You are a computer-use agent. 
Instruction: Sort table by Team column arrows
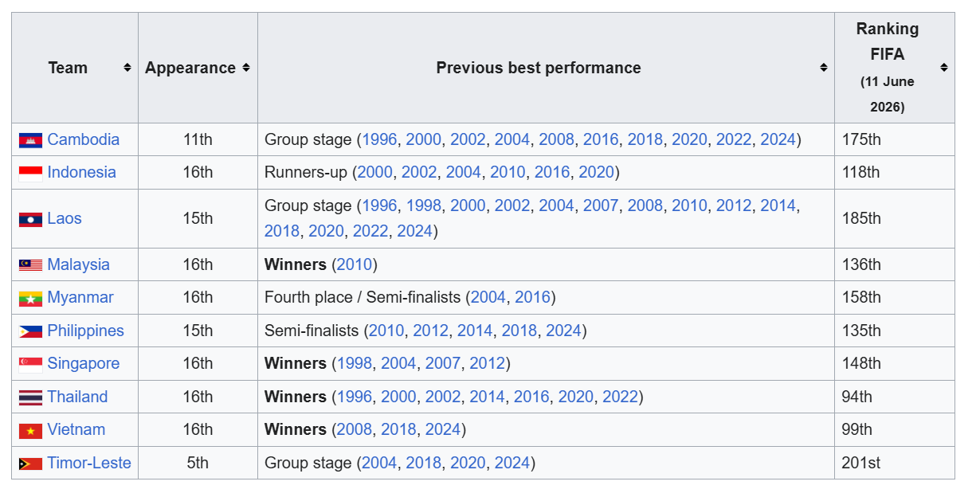click(127, 68)
